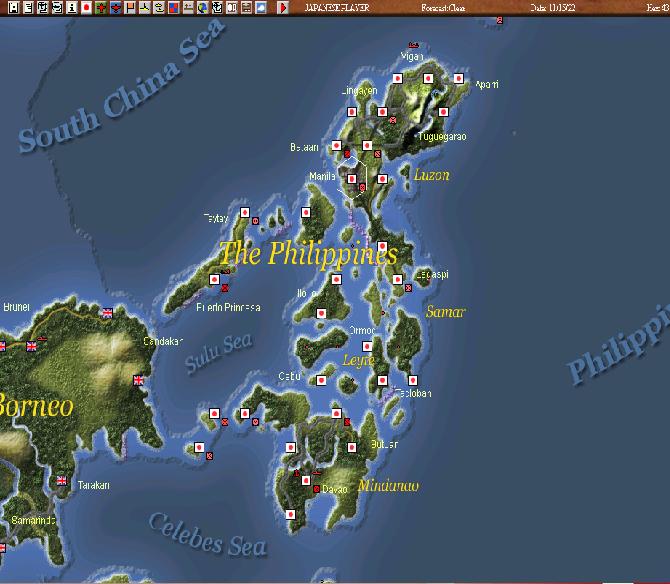
Task: Open the list document icon next to save
Action: 28,7
